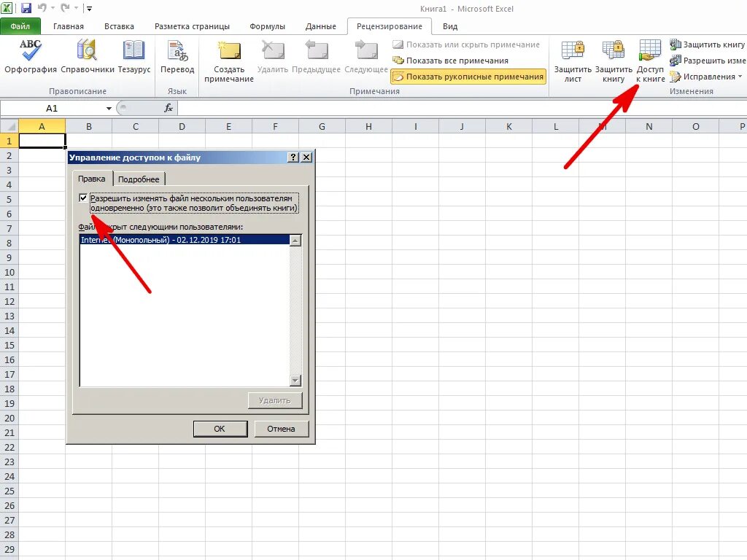Click Показать или скрыть примечание

466,44
